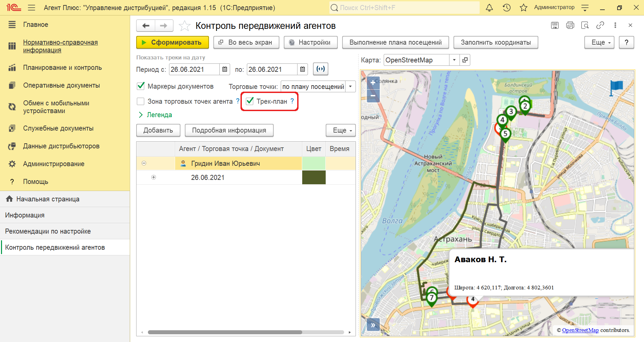Open calendar for period end date

[x=303, y=69]
